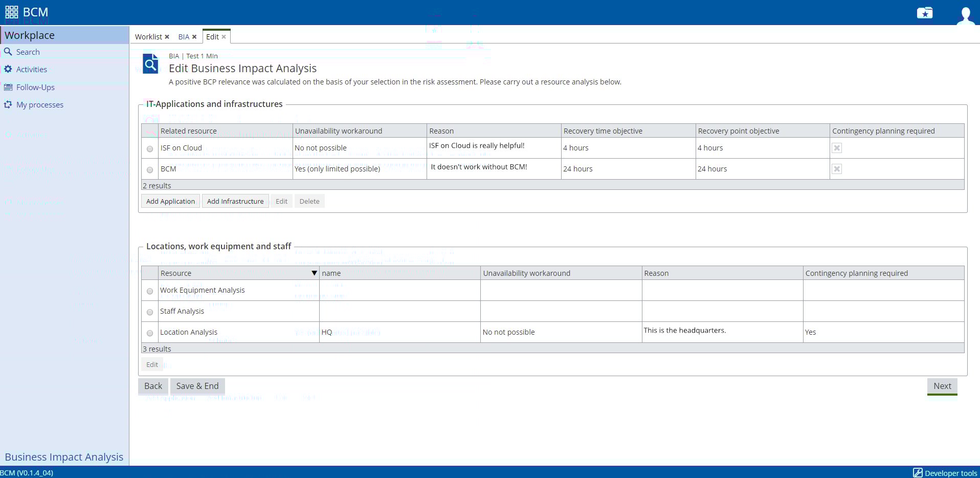
Task: Toggle contingency planning checkbox for ISF on Cloud
Action: (837, 148)
